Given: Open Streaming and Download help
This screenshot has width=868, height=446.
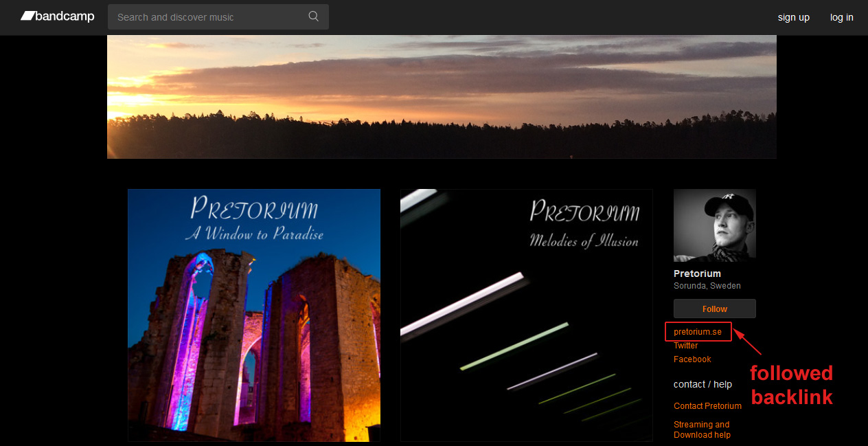Looking at the screenshot, I should [702, 430].
